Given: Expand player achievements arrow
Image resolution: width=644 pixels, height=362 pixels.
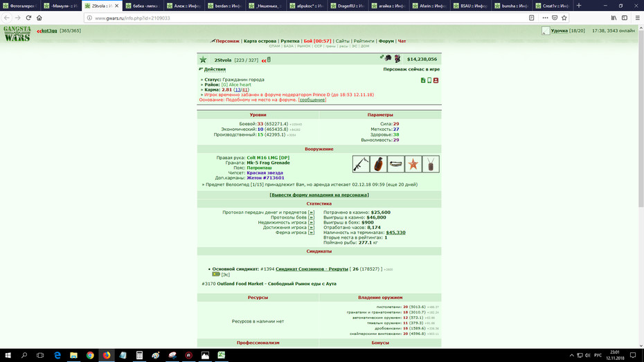Looking at the screenshot, I should pos(311,228).
